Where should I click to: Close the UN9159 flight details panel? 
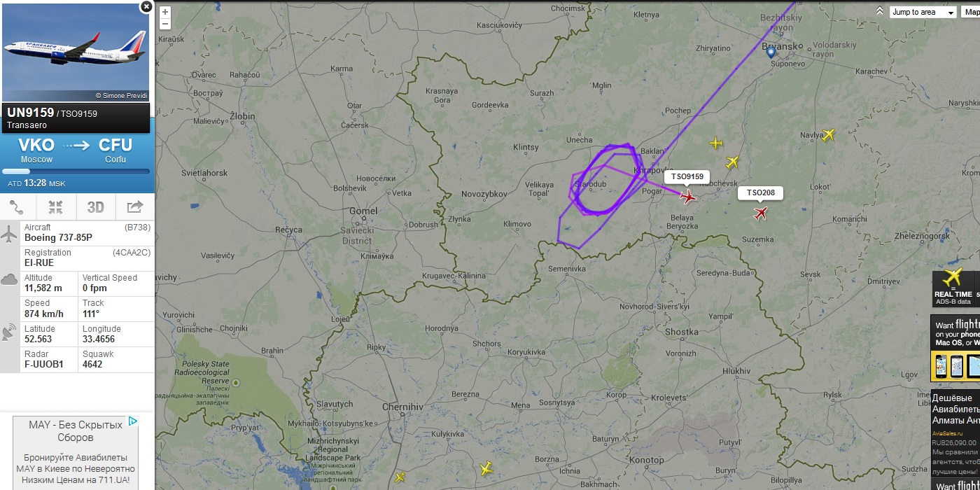pos(146,7)
